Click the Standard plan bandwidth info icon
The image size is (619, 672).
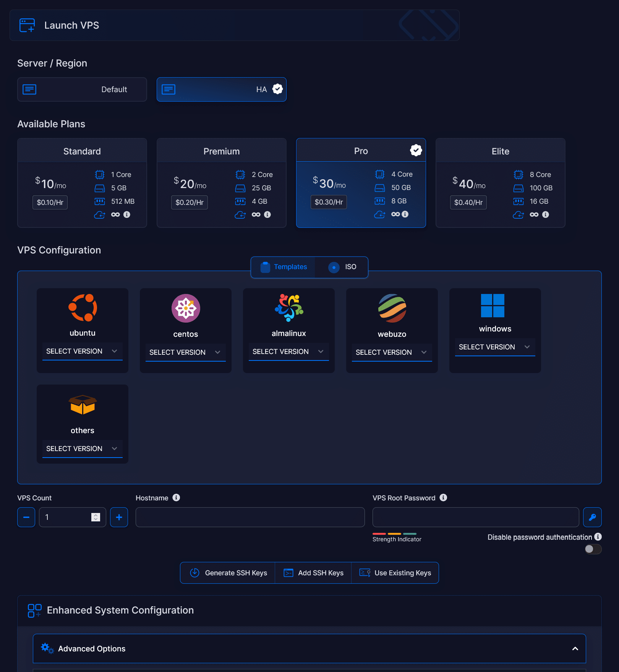(x=127, y=215)
